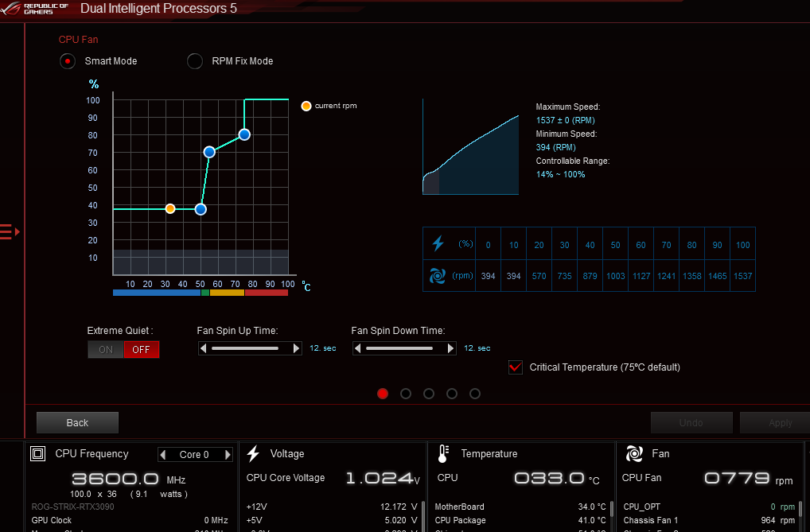Select RPM Fix Mode radio button
The width and height of the screenshot is (810, 532).
click(x=195, y=61)
